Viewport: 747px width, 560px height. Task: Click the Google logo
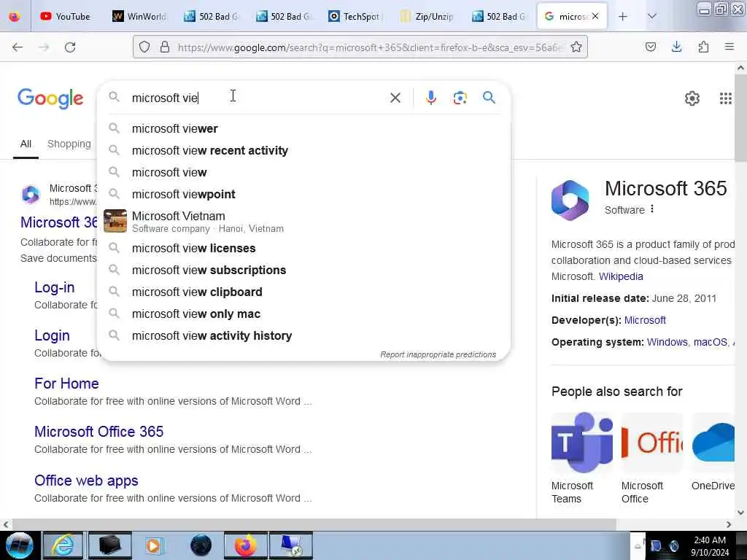click(50, 98)
